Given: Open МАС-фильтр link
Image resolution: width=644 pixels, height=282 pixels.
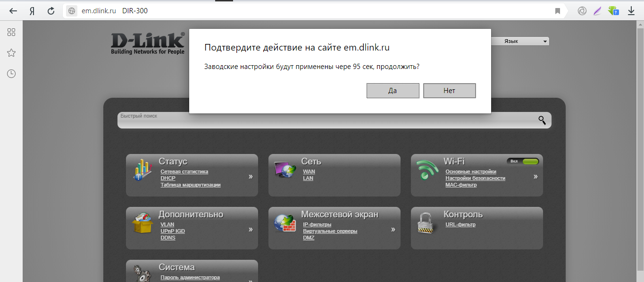Looking at the screenshot, I should [x=461, y=185].
